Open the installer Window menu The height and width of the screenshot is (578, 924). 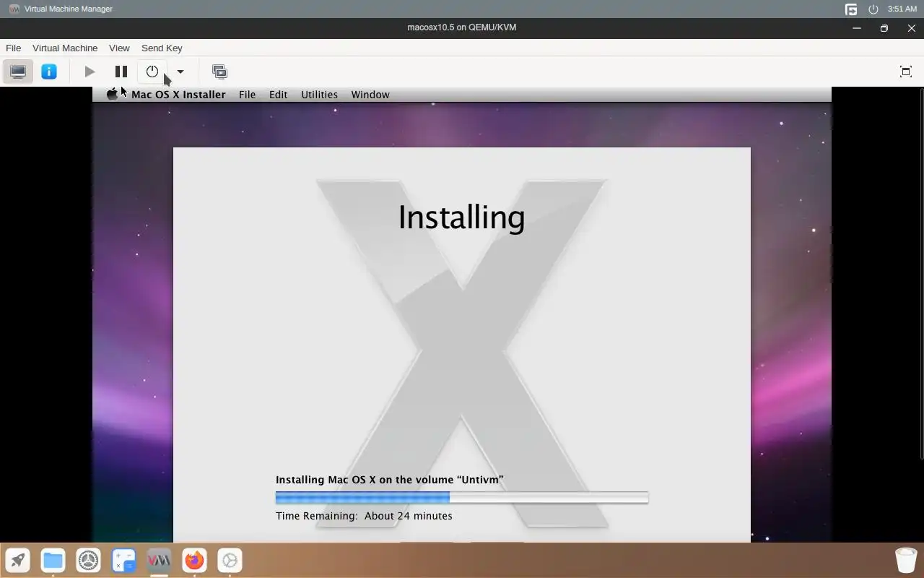coord(370,95)
